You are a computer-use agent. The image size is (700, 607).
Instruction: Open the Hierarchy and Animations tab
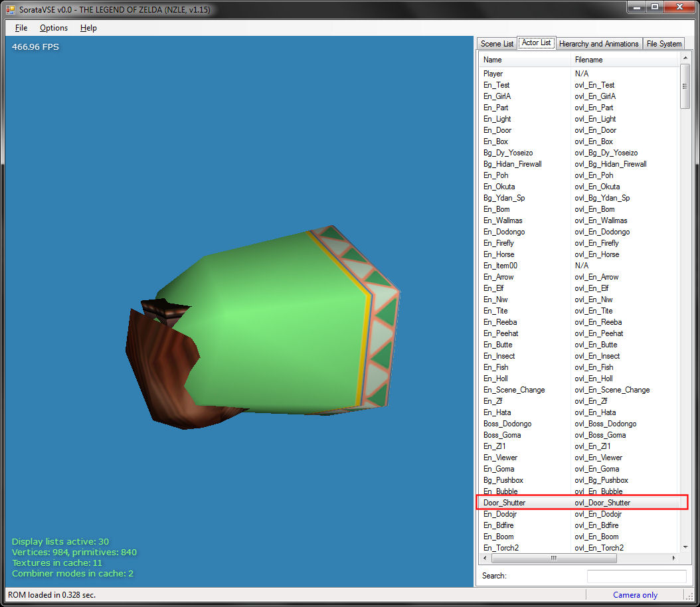coord(598,44)
